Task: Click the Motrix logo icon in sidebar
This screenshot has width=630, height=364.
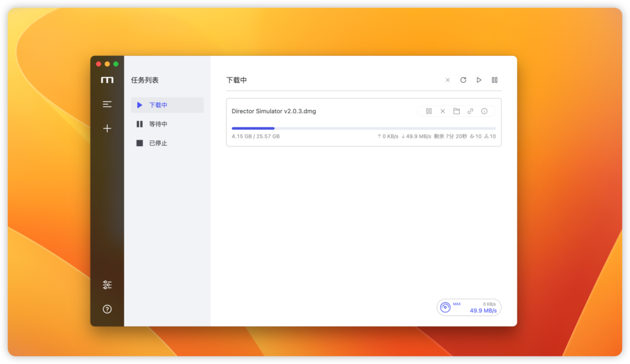Action: click(107, 79)
